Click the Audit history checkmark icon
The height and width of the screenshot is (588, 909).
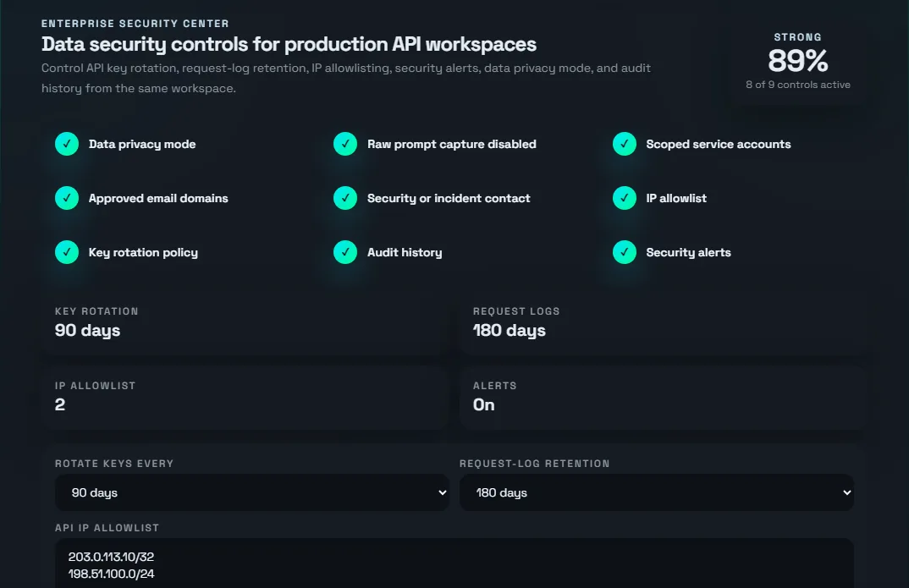click(x=345, y=252)
